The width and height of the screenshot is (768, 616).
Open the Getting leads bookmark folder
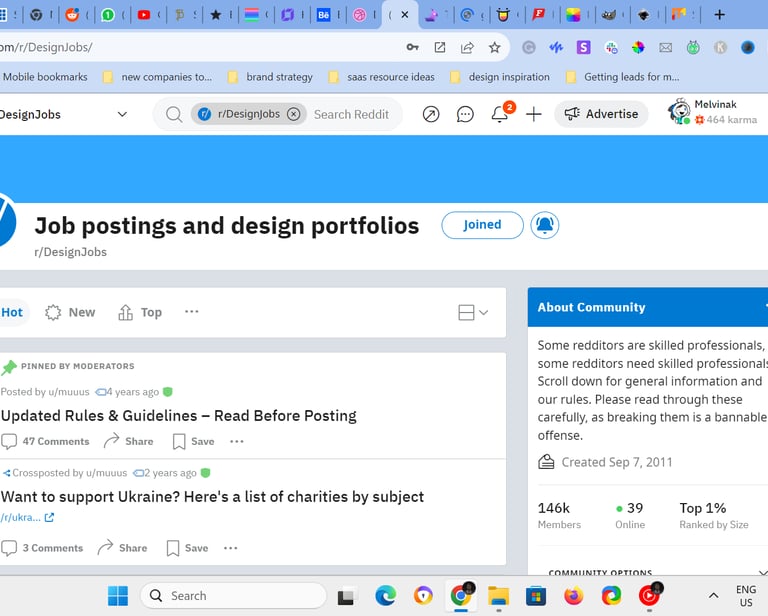coord(623,77)
